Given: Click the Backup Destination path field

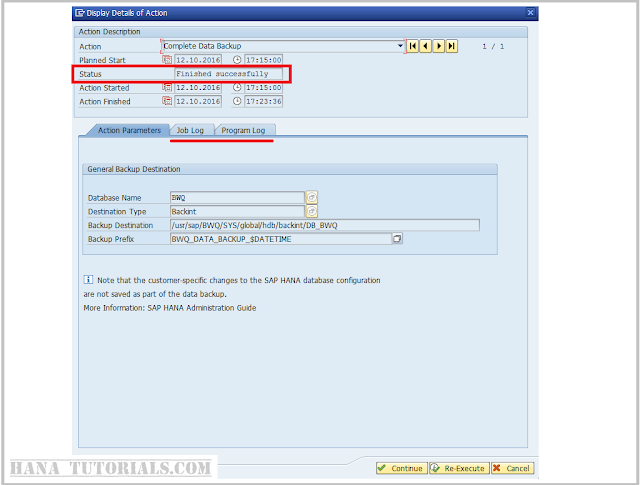Looking at the screenshot, I should click(x=324, y=225).
